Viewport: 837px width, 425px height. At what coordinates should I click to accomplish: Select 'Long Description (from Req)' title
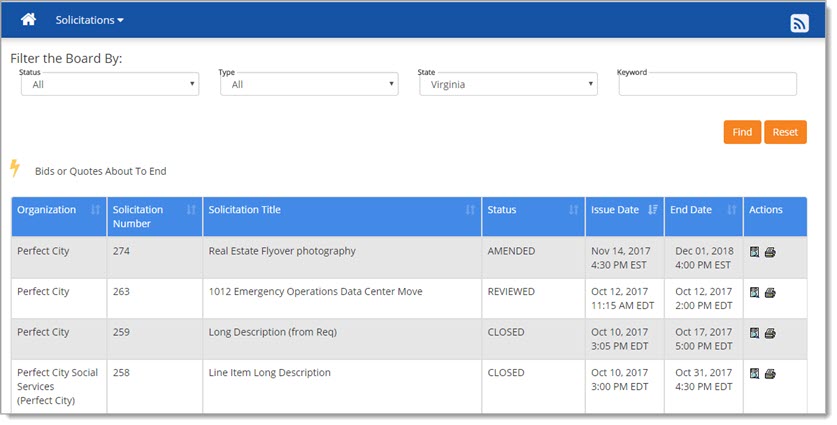pyautogui.click(x=272, y=332)
